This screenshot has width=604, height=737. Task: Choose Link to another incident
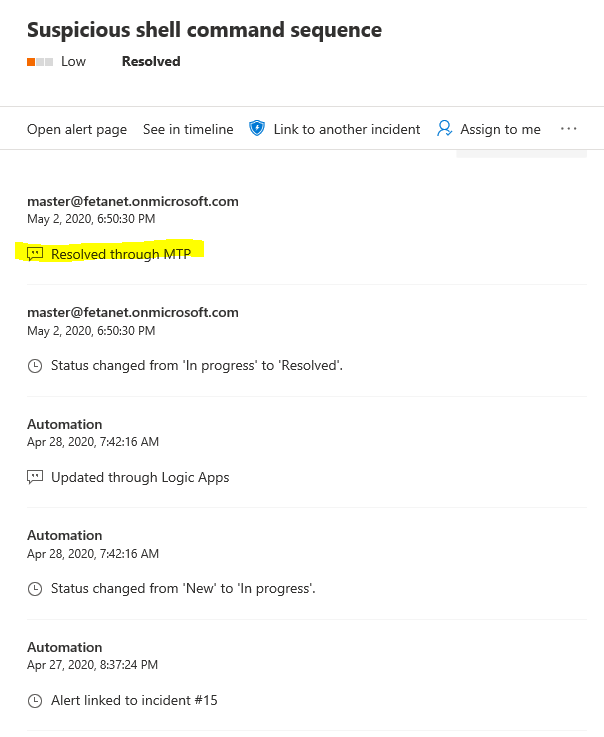(x=346, y=129)
